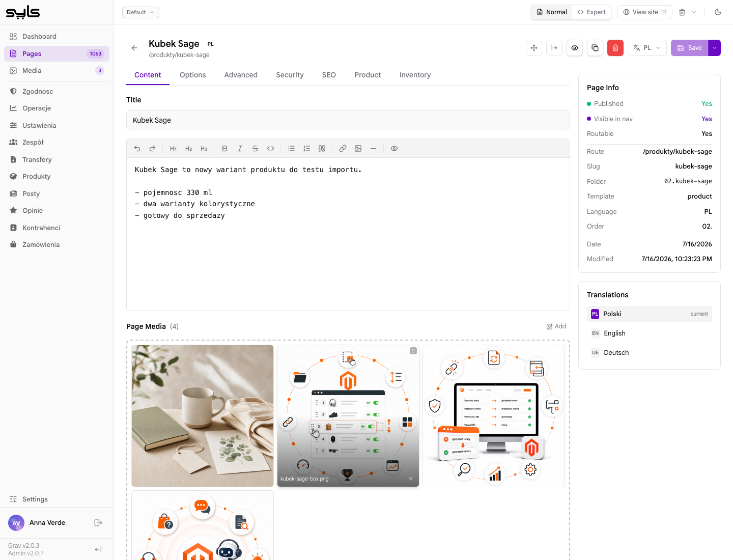Select the Product tab
Viewport: 733px width, 560px height.
[368, 75]
